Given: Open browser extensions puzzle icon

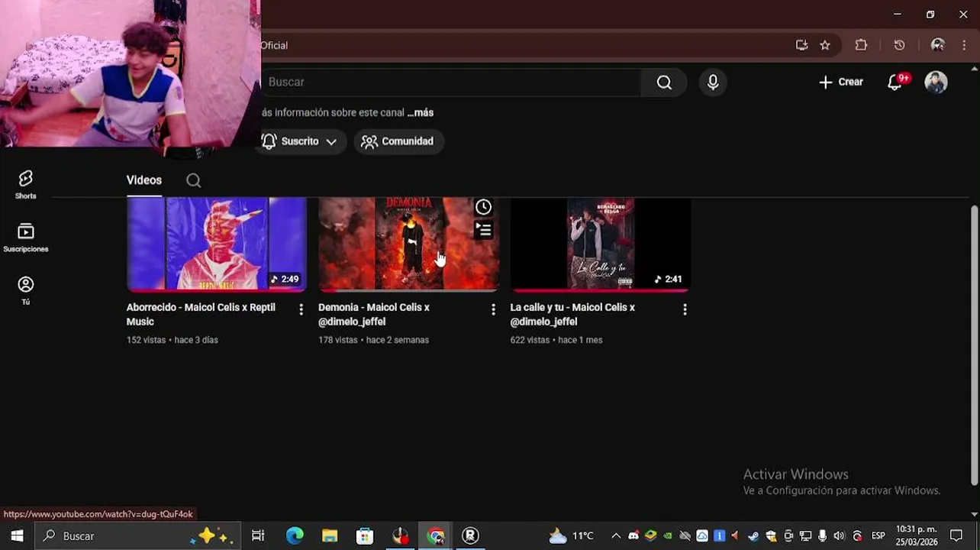Looking at the screenshot, I should point(861,45).
